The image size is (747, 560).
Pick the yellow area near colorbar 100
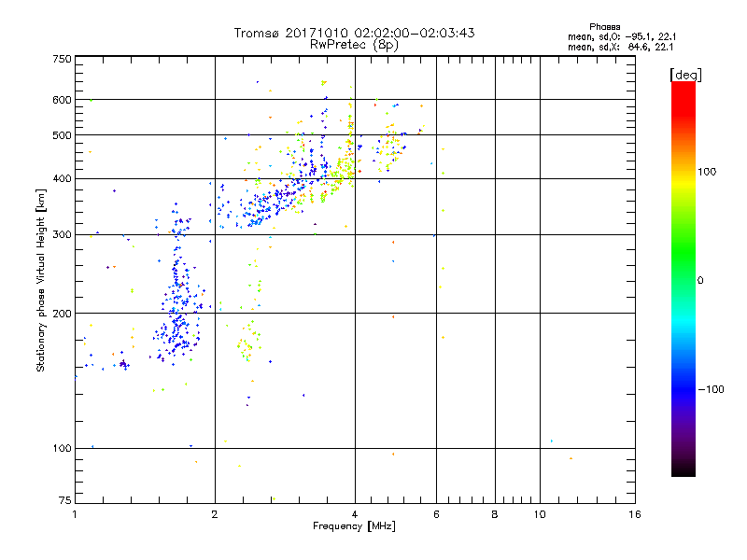coord(683,172)
